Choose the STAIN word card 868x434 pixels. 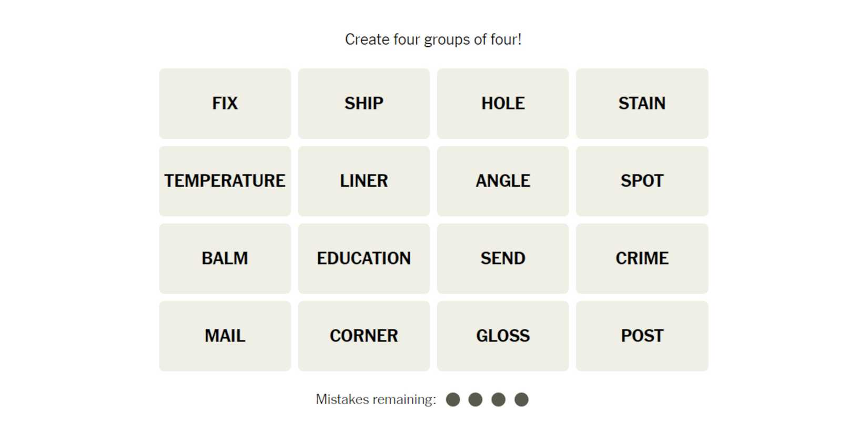[x=641, y=103]
